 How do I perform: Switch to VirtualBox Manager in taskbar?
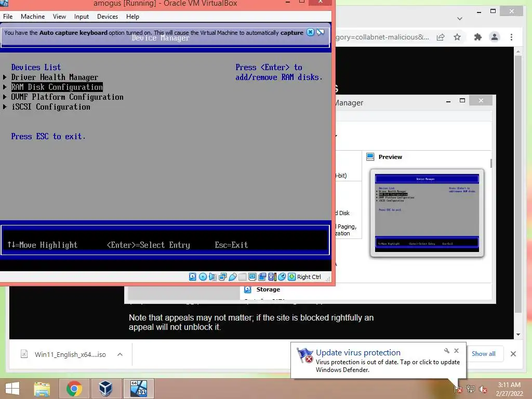coord(105,389)
